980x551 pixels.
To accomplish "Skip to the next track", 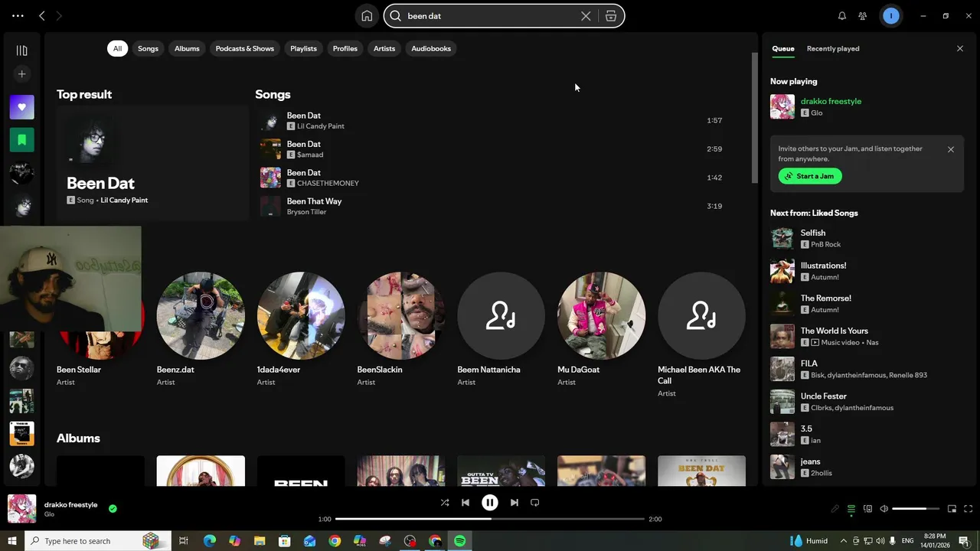I will 514,503.
